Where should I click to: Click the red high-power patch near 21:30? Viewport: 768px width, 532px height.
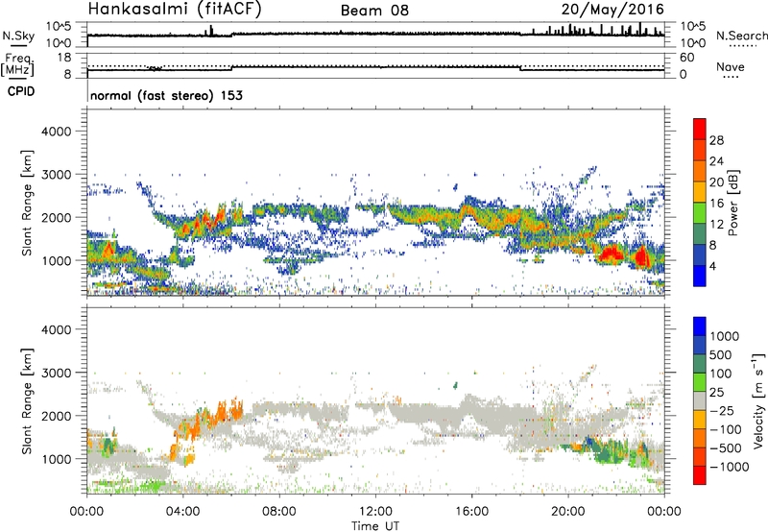coord(611,254)
